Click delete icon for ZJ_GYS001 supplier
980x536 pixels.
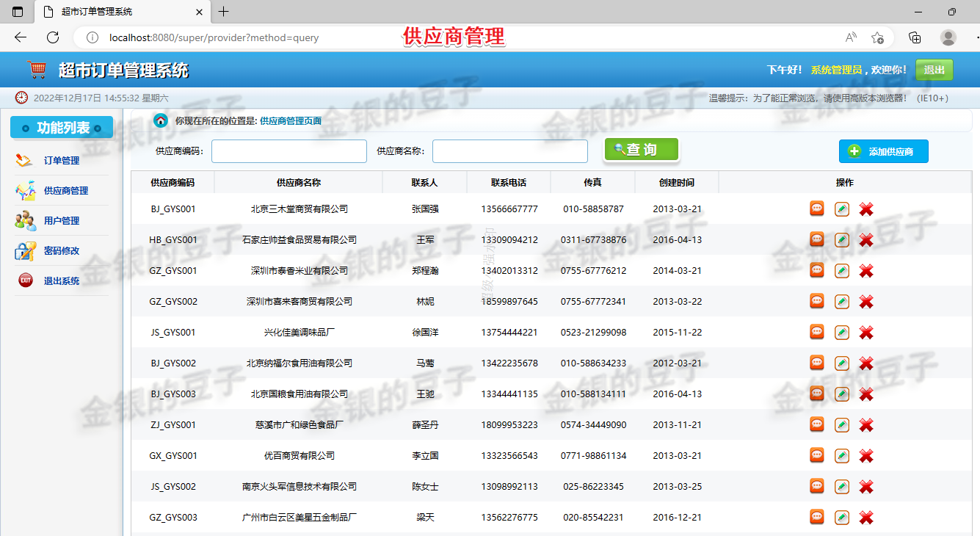click(x=866, y=424)
